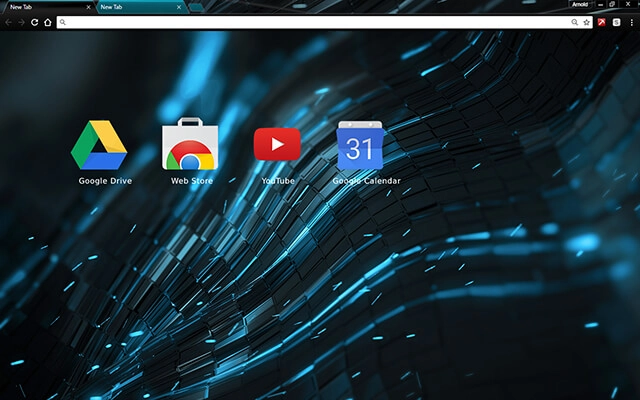Click the zoom magnifier icon in address bar
640x400 pixels.
[574, 22]
